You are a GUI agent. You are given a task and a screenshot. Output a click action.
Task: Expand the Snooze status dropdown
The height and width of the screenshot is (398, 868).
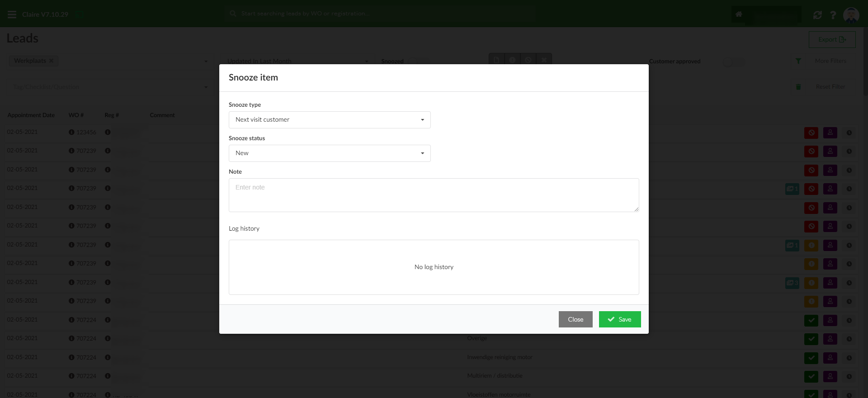pyautogui.click(x=330, y=153)
